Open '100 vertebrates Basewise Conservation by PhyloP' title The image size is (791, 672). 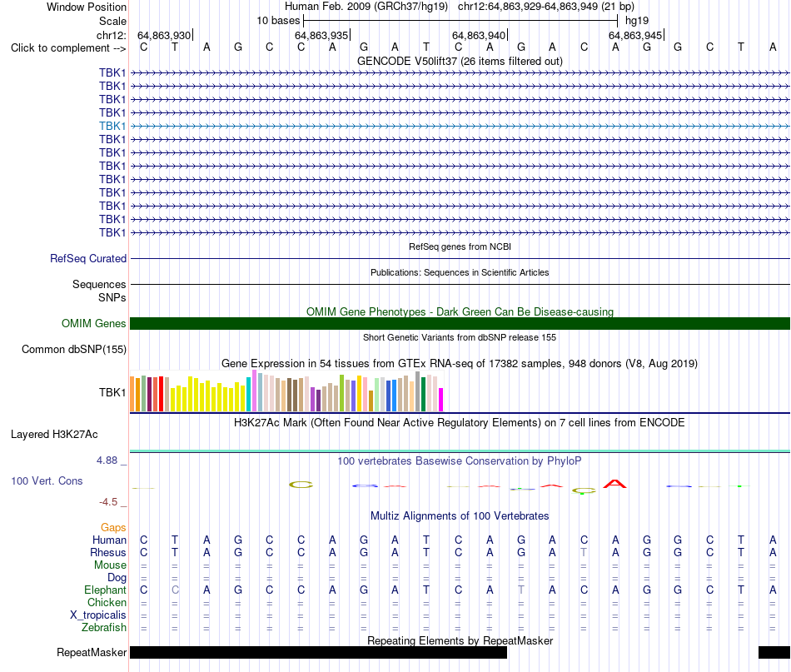click(460, 460)
